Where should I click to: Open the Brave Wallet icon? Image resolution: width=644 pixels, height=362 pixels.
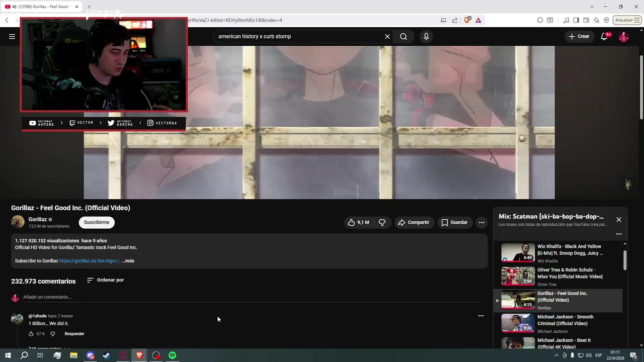click(x=586, y=20)
